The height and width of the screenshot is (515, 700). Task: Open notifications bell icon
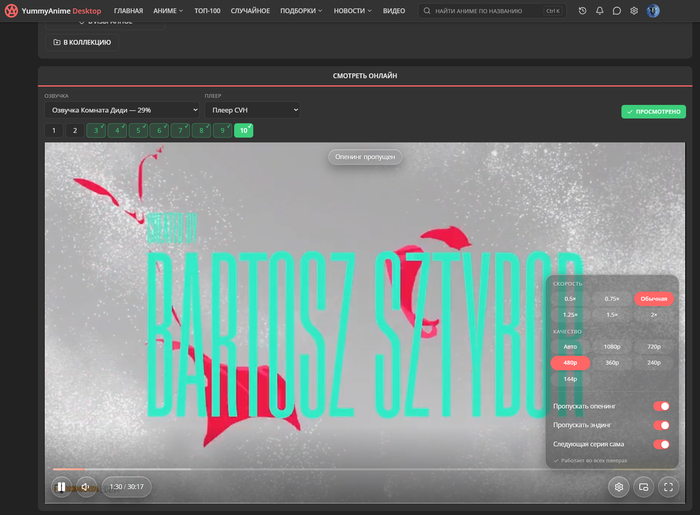click(x=600, y=11)
